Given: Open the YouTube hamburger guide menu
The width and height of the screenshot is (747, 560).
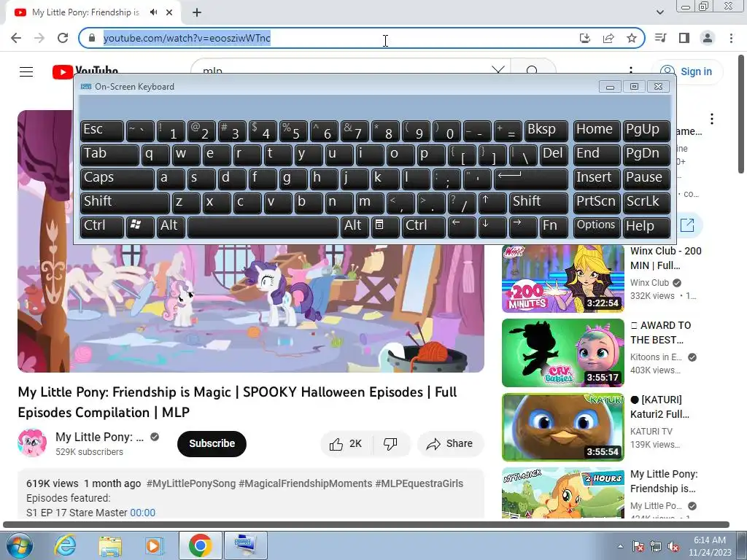Looking at the screenshot, I should [26, 71].
